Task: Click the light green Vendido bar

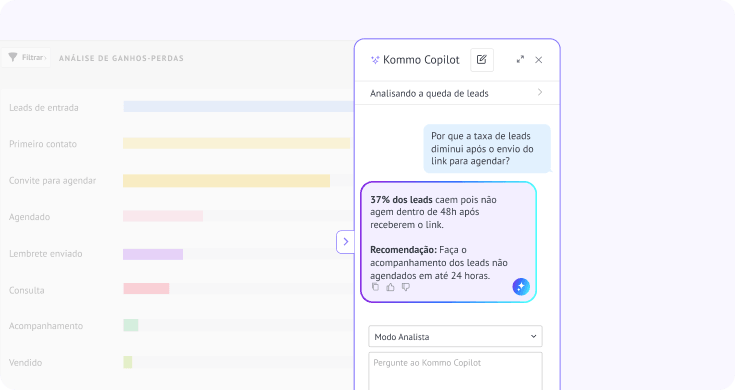Action: (128, 362)
